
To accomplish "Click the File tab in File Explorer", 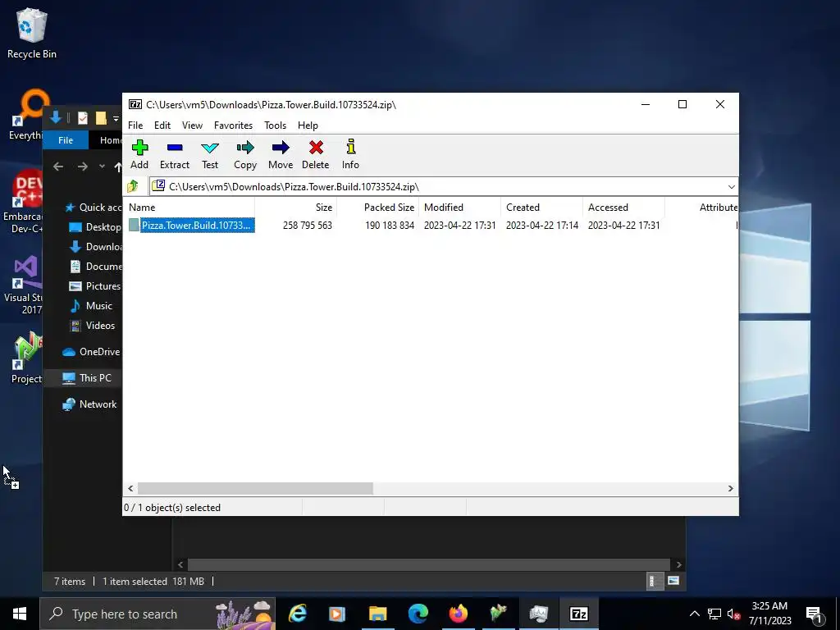I will coord(66,140).
